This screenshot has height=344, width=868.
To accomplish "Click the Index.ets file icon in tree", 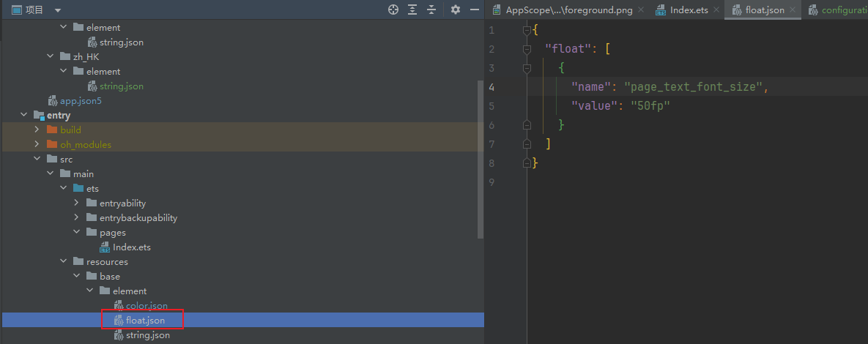I will pyautogui.click(x=105, y=247).
